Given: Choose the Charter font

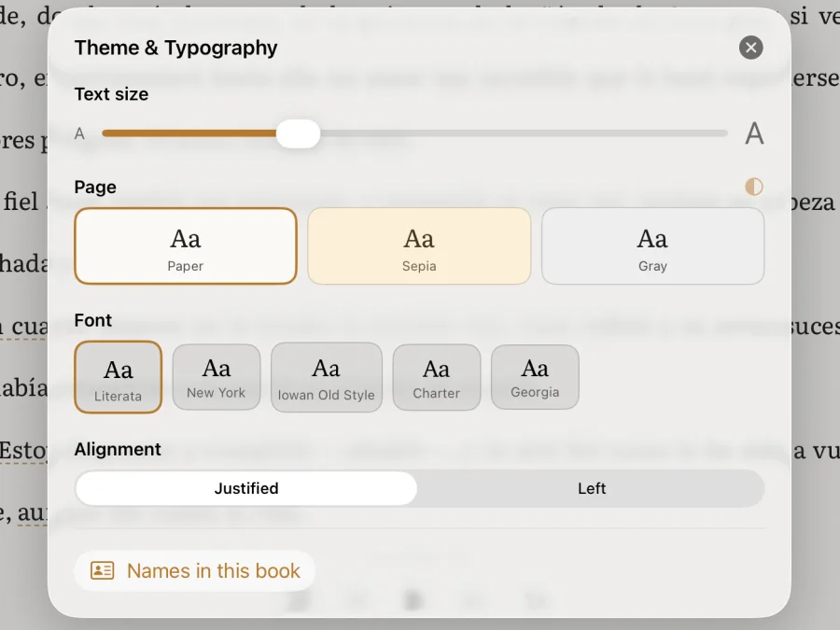Looking at the screenshot, I should (437, 377).
